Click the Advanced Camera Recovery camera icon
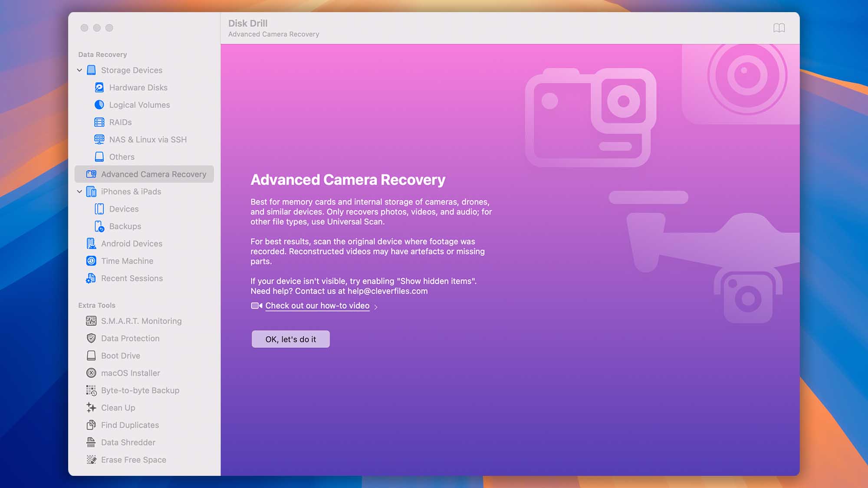The height and width of the screenshot is (488, 868). [91, 174]
